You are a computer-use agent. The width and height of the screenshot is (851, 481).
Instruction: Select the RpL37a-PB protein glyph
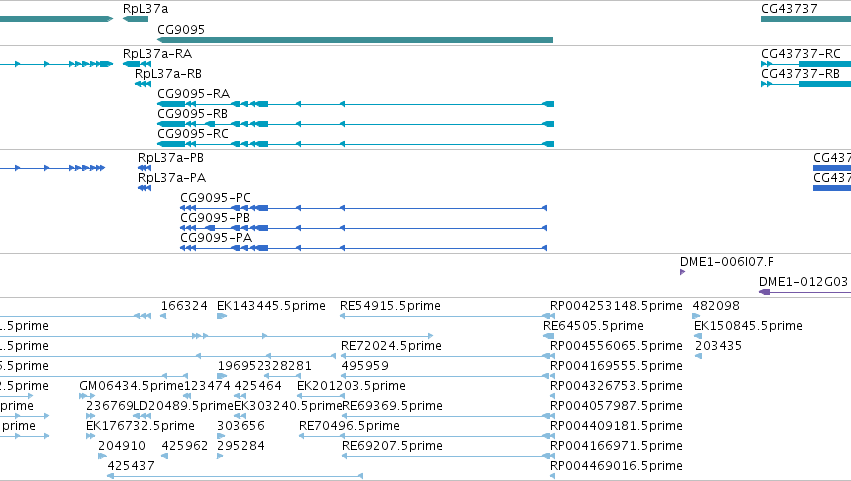(x=144, y=168)
